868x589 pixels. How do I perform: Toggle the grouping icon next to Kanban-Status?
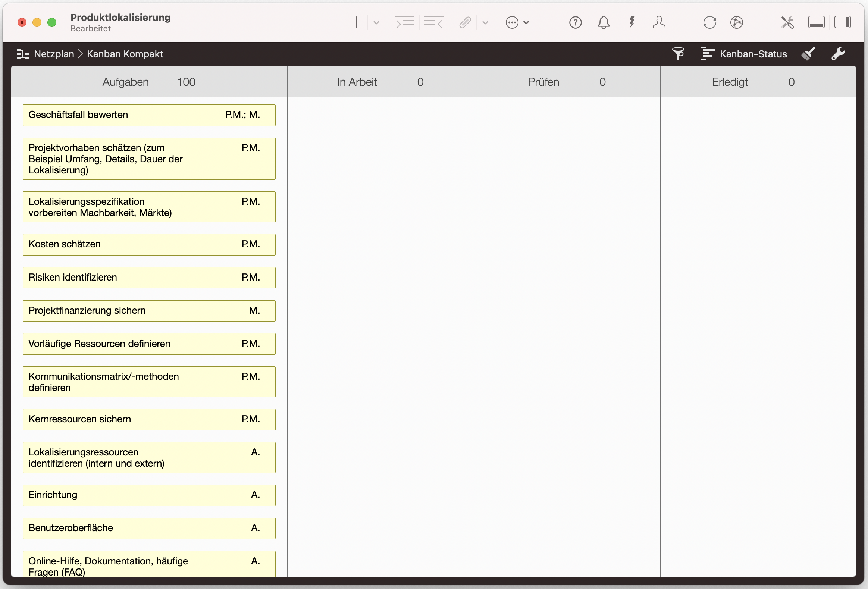click(x=707, y=53)
